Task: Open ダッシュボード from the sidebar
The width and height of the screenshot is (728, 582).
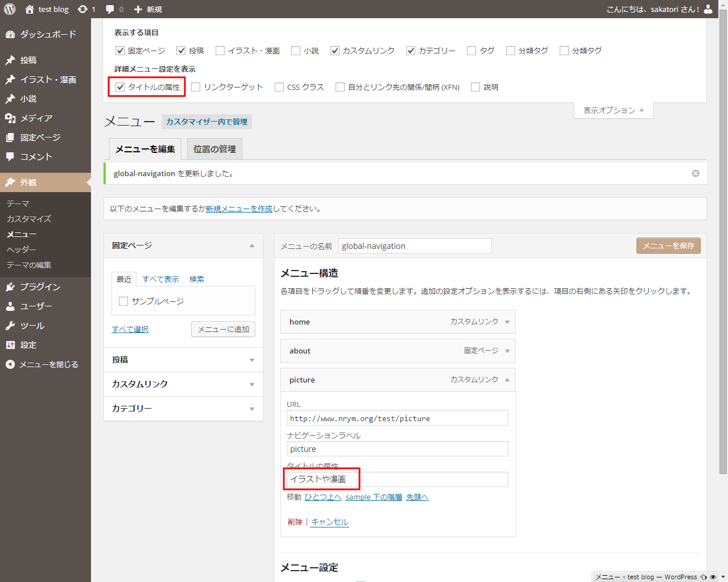Action: pos(48,35)
